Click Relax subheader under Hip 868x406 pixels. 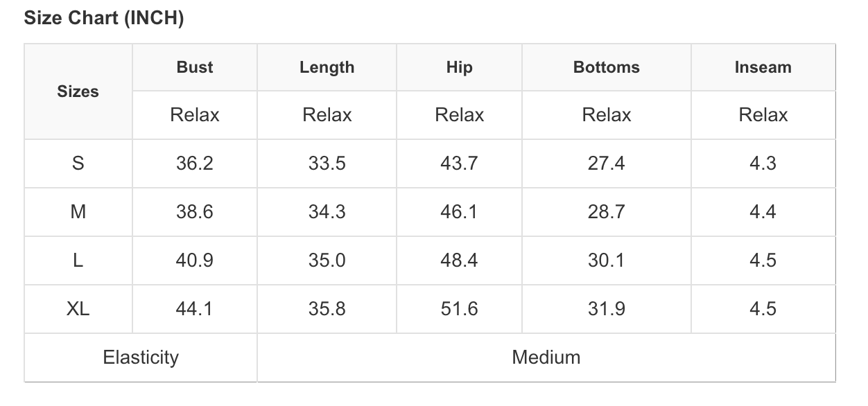459,115
